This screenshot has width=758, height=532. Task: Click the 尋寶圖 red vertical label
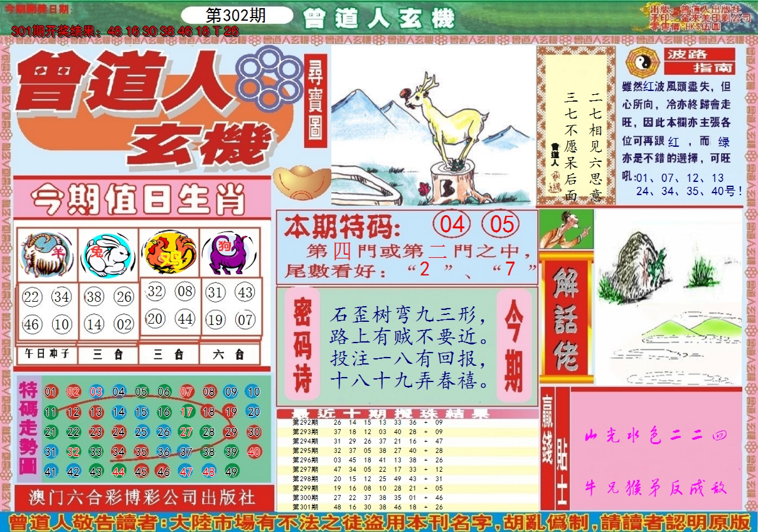click(x=316, y=100)
